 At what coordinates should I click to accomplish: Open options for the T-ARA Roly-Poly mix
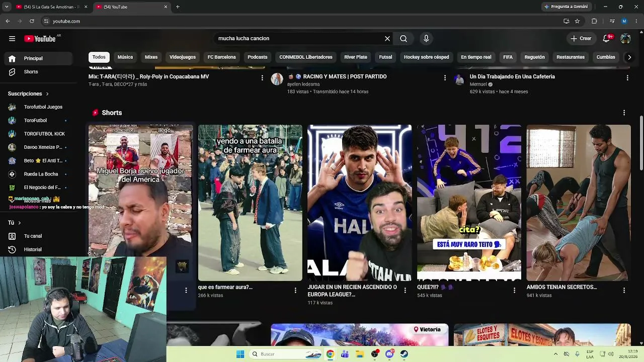coord(262,77)
